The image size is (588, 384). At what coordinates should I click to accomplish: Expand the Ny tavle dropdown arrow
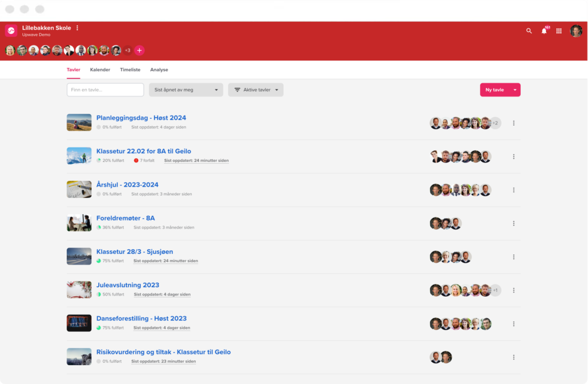515,90
